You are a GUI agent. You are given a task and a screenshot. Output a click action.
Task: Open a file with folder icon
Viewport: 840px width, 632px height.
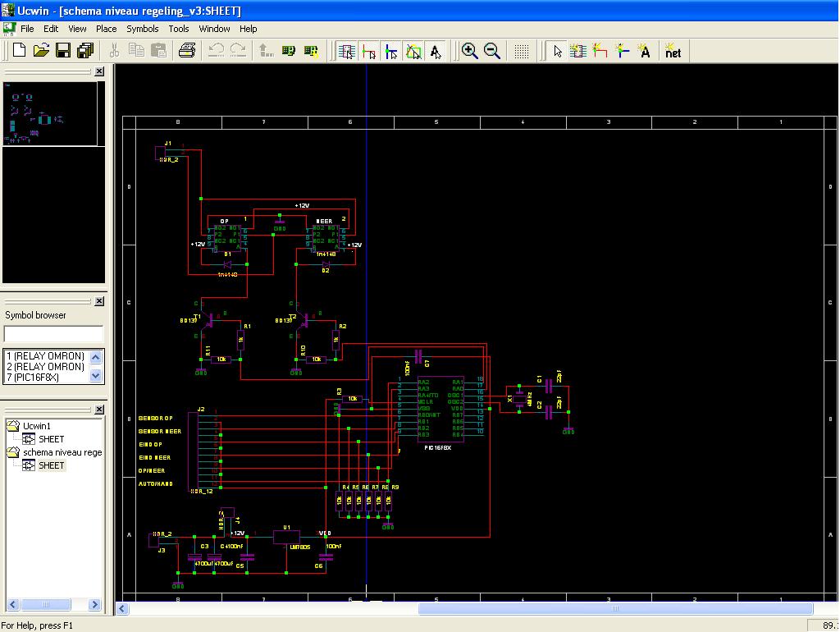point(41,51)
